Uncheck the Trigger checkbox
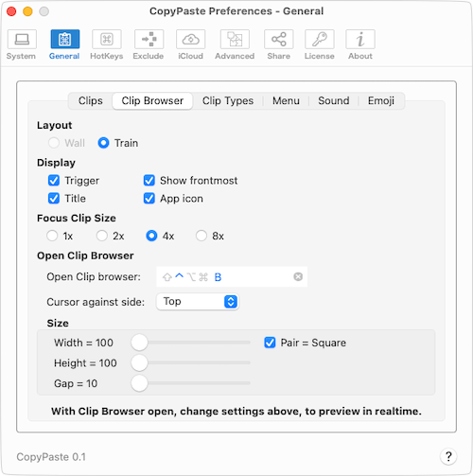This screenshot has width=473, height=476. pos(54,181)
